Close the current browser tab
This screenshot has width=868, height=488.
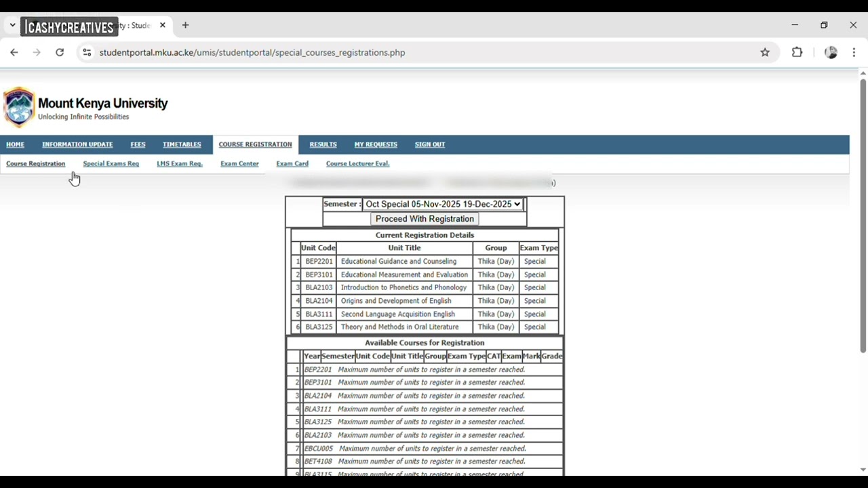click(163, 25)
